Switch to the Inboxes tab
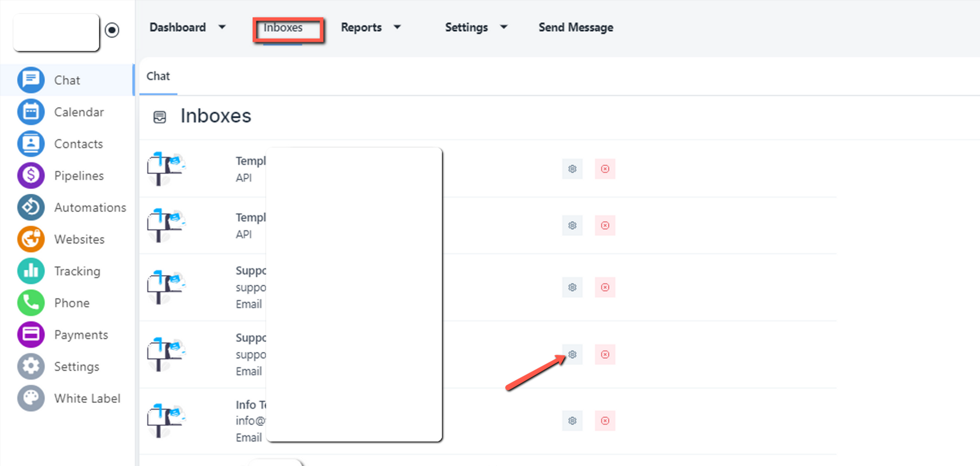The height and width of the screenshot is (466, 980). pyautogui.click(x=283, y=28)
